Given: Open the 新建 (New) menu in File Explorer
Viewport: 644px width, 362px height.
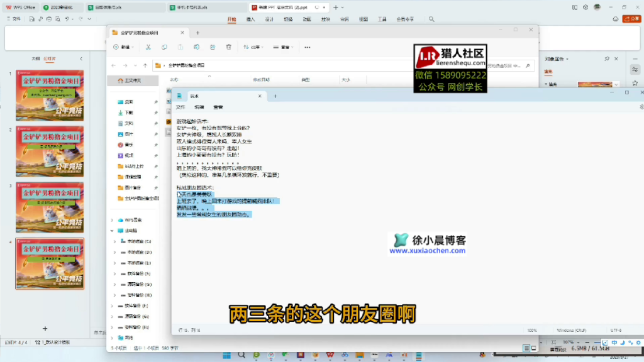Looking at the screenshot, I should pos(125,47).
